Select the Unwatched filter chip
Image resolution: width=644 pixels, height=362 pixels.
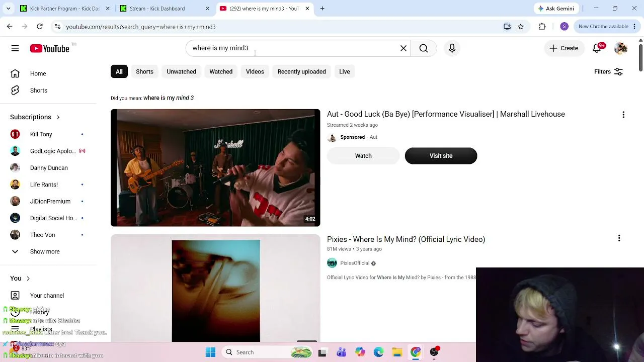click(x=181, y=71)
